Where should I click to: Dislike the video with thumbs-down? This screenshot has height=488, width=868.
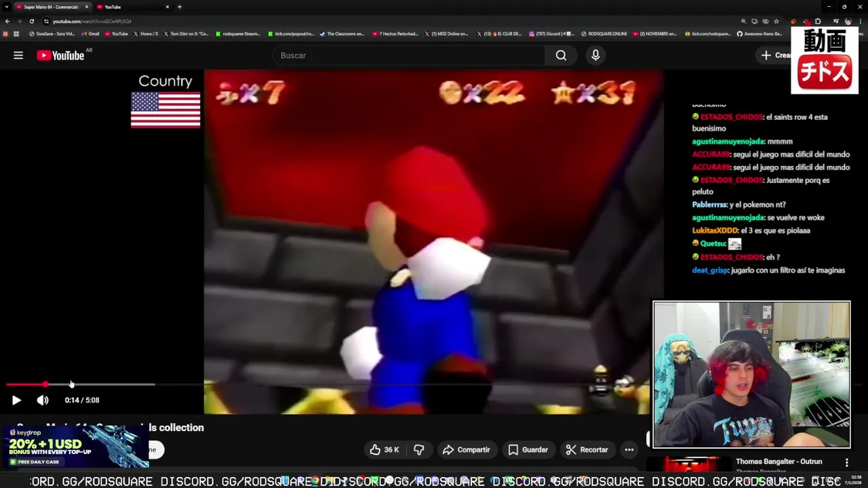(x=419, y=450)
